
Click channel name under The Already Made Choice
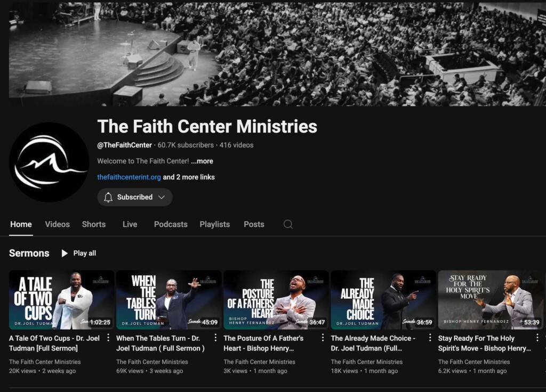click(x=367, y=362)
